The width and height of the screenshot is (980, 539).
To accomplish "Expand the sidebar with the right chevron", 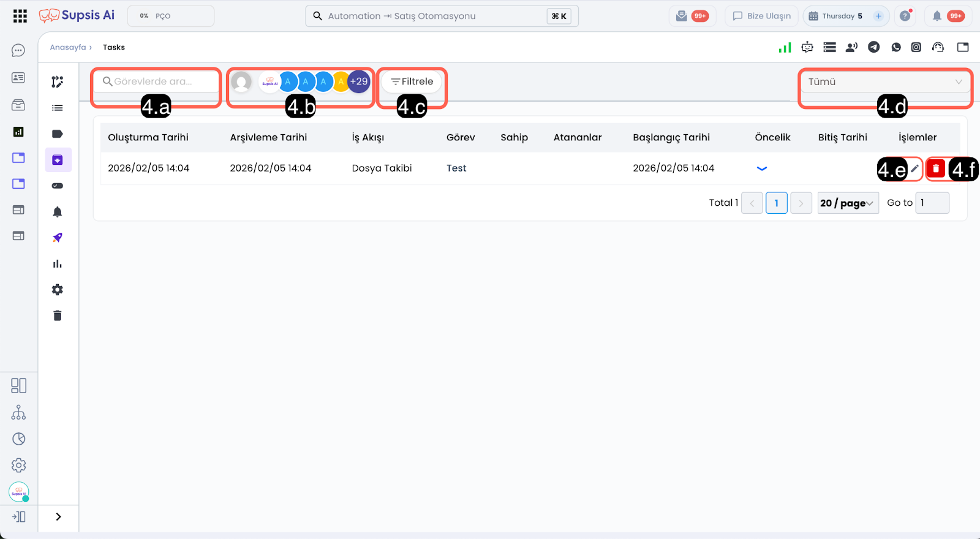I will (58, 516).
